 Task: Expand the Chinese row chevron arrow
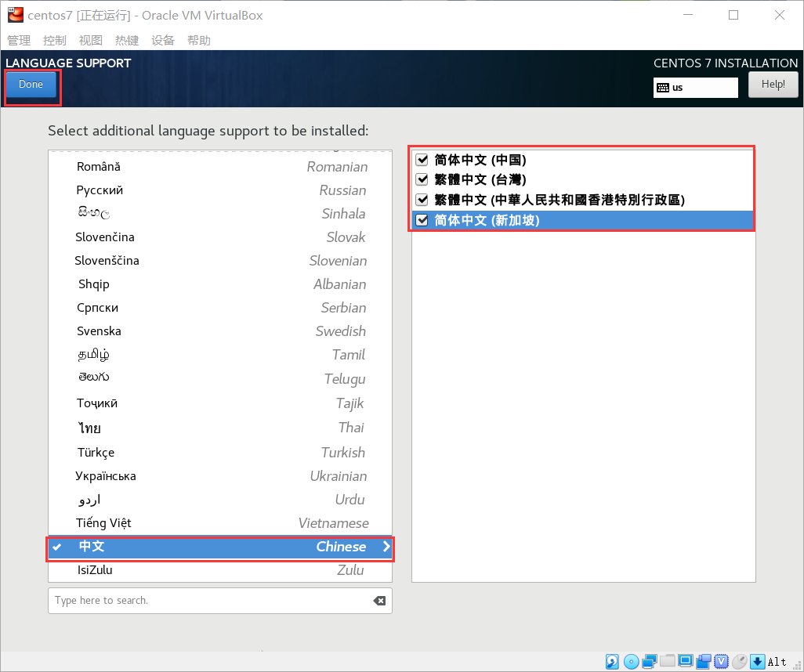click(386, 547)
